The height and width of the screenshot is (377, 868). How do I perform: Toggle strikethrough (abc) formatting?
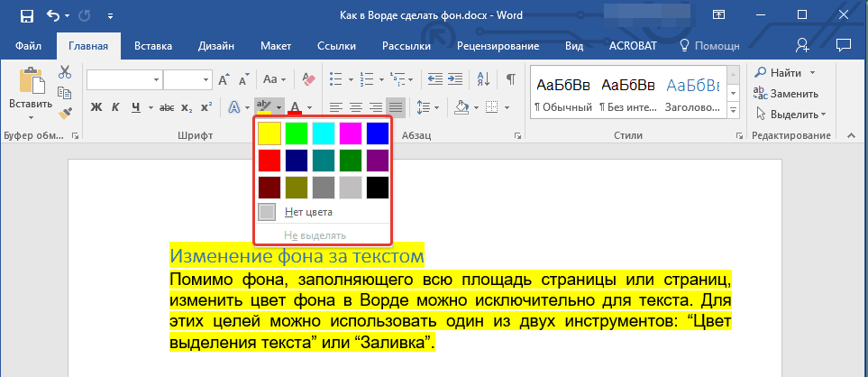tap(167, 107)
